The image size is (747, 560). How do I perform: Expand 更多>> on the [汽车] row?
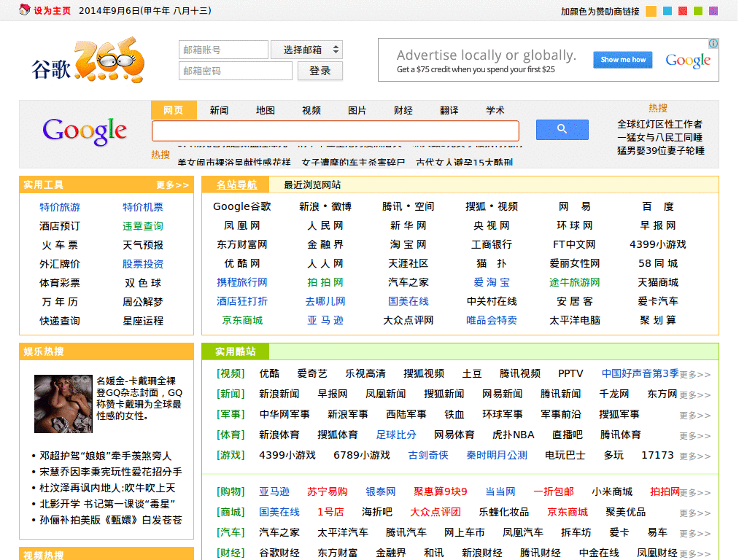695,533
